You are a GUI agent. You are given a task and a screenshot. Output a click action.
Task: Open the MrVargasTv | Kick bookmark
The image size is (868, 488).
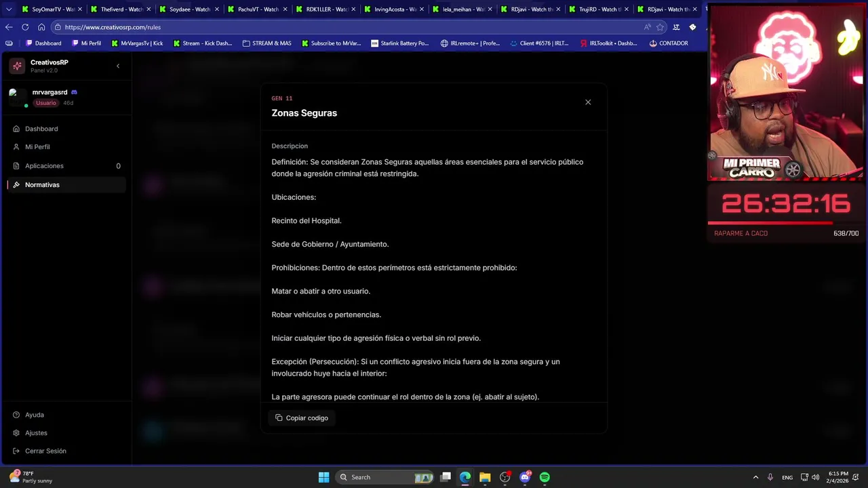pyautogui.click(x=137, y=43)
